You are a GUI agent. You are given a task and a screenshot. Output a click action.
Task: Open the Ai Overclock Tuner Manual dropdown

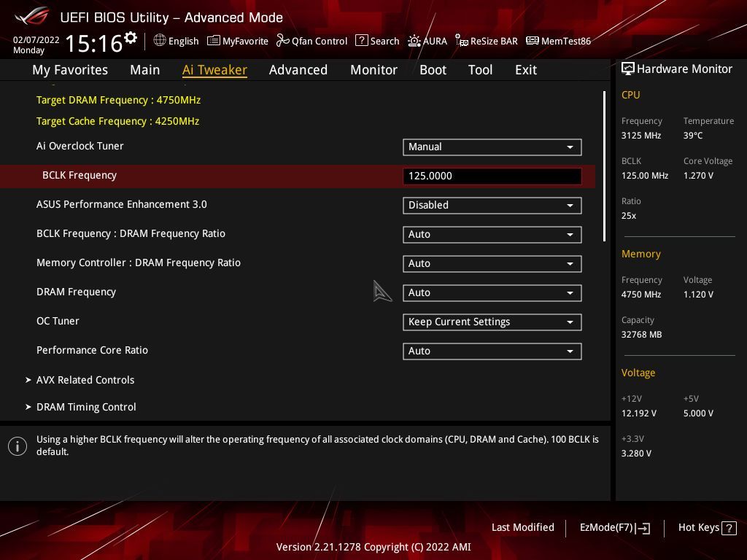click(x=492, y=147)
